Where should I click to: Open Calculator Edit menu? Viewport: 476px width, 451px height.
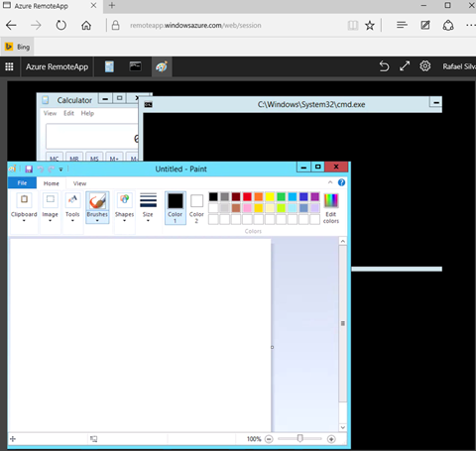68,113
